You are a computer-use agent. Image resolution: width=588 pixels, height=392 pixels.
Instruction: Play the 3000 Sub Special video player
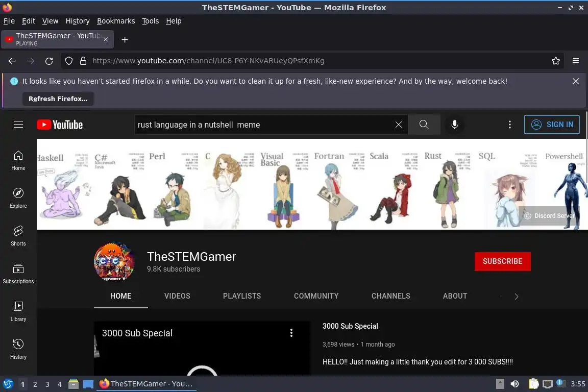click(x=202, y=349)
